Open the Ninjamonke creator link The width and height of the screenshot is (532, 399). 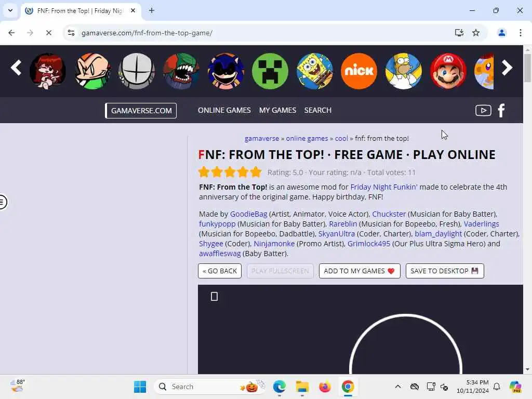tap(274, 244)
